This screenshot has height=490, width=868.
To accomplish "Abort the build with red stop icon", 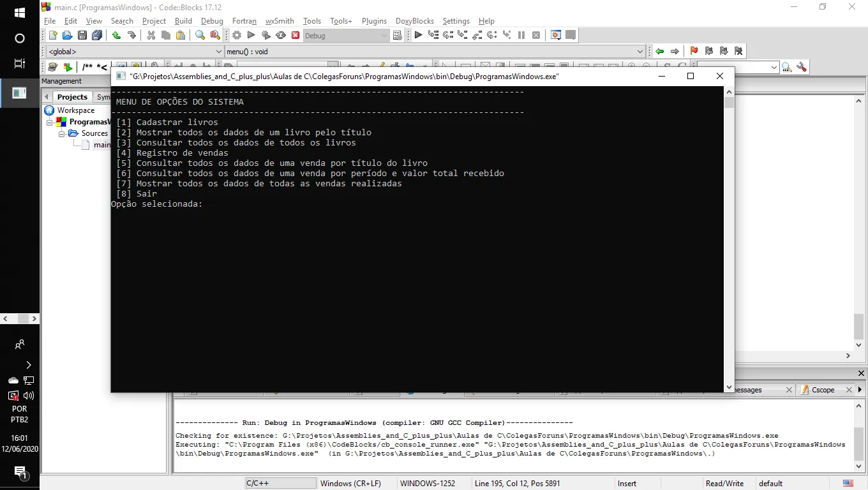I will pos(296,36).
